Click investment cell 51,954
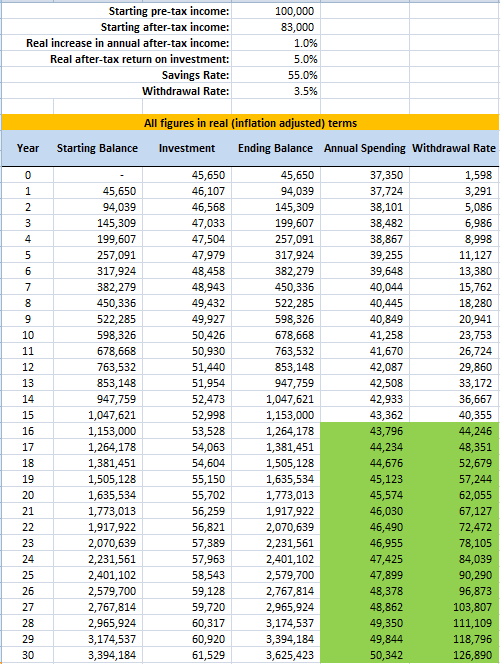The height and width of the screenshot is (664, 500). (x=208, y=383)
